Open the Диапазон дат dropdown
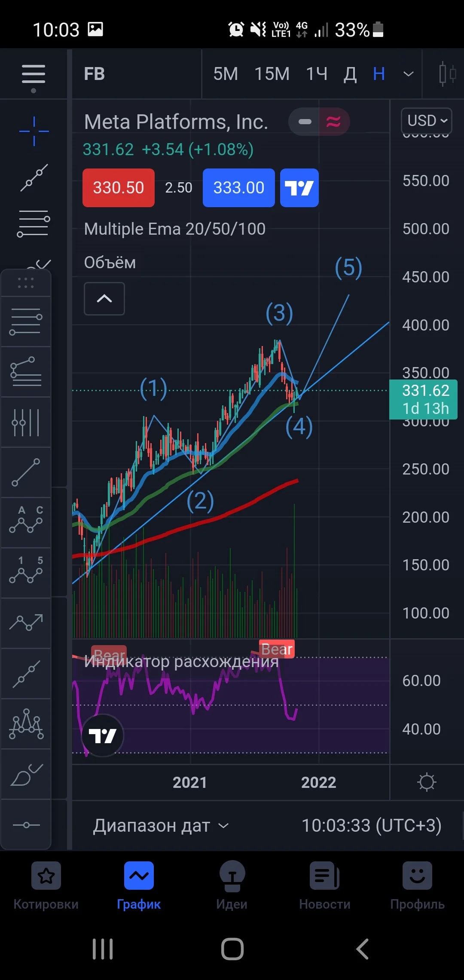The image size is (464, 980). point(161,826)
